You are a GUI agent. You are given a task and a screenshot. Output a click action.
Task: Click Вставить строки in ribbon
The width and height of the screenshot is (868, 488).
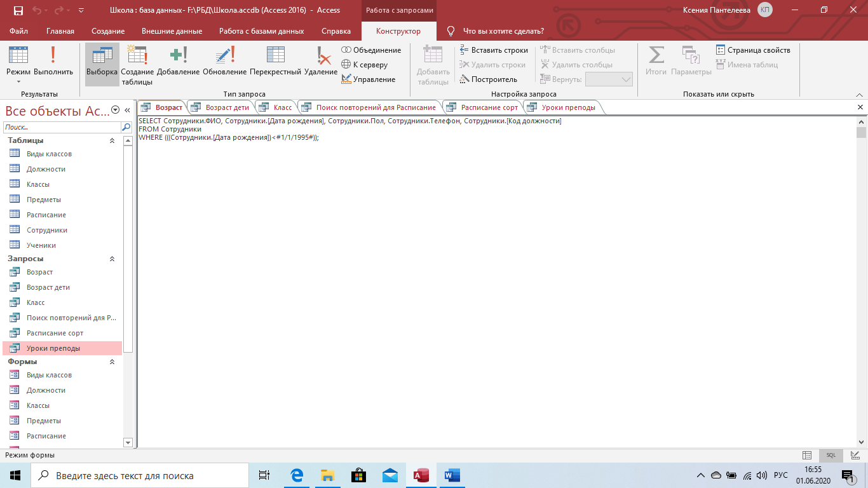tap(494, 50)
